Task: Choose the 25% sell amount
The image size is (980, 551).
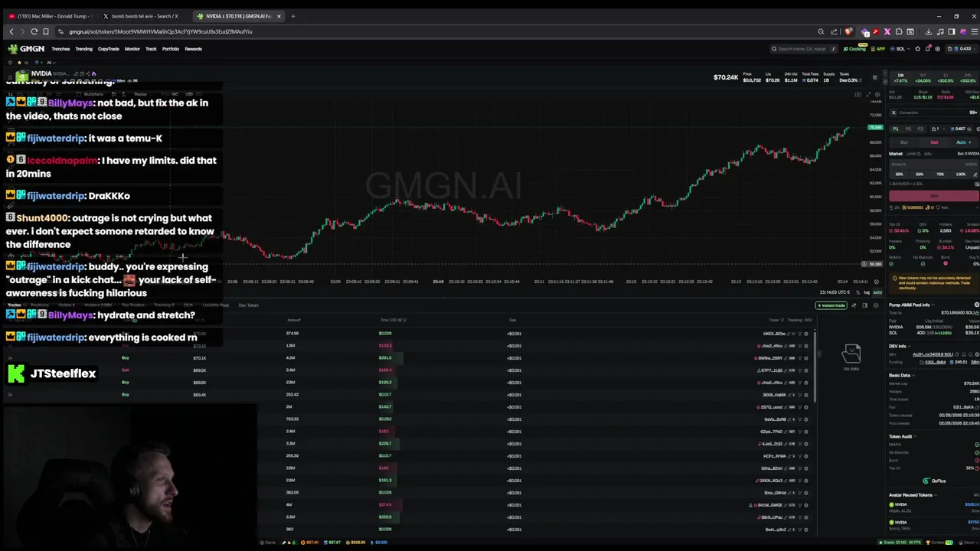Action: pyautogui.click(x=900, y=174)
